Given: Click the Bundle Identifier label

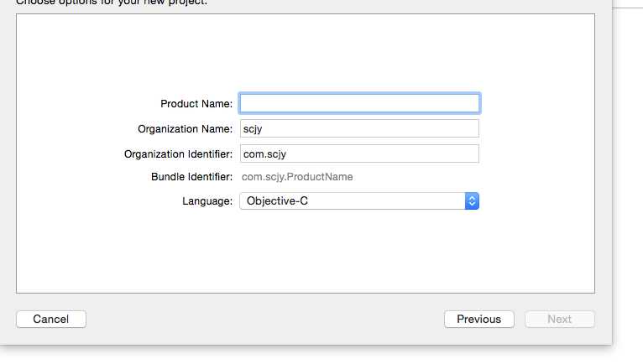Looking at the screenshot, I should coord(191,177).
